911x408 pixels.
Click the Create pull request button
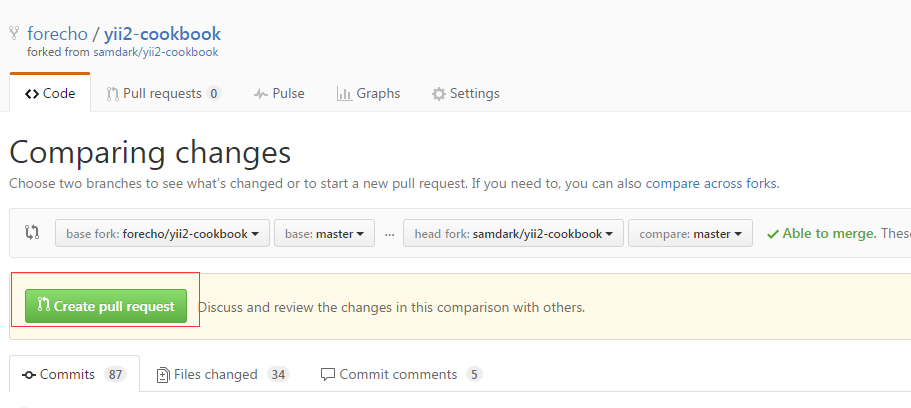[106, 306]
